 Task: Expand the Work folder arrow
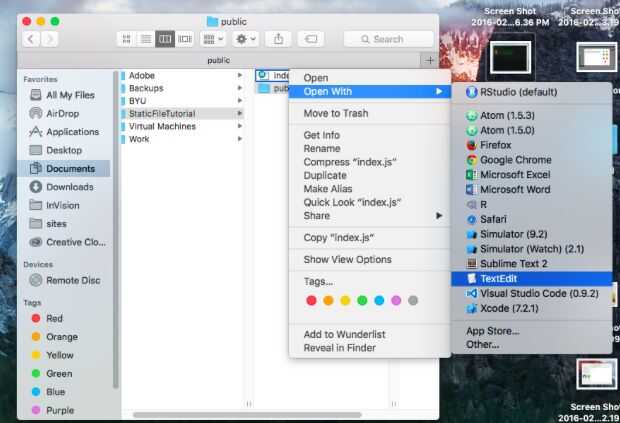tap(240, 139)
